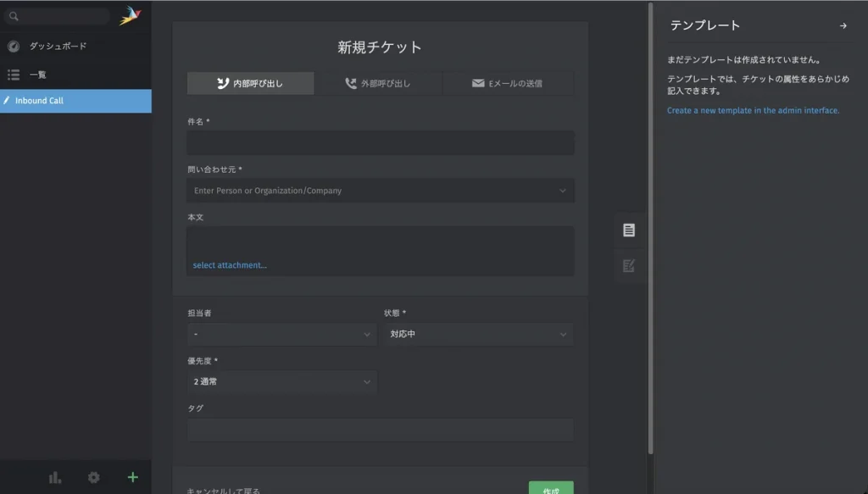The image size is (868, 494).
Task: Open the 一覧 overview list icon
Action: coord(14,75)
